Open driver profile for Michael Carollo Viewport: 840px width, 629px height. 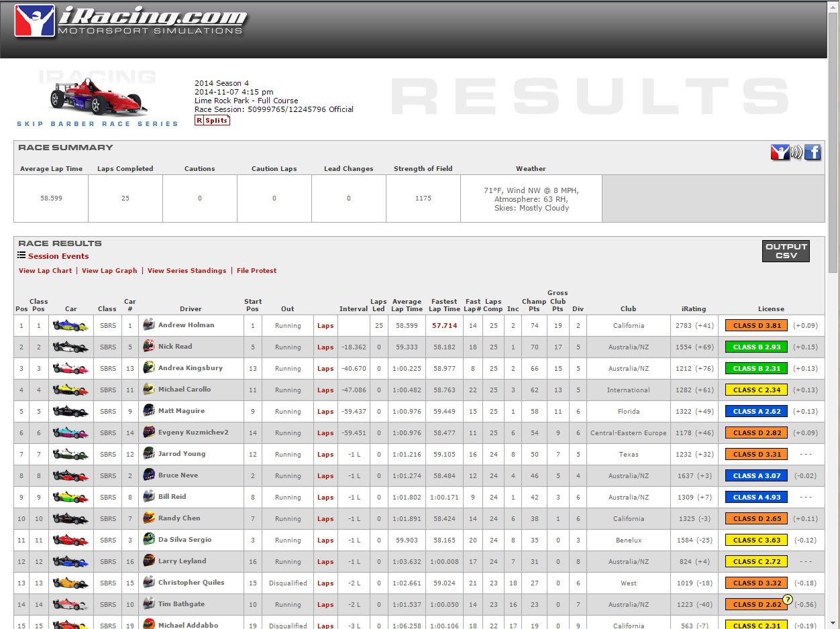185,390
